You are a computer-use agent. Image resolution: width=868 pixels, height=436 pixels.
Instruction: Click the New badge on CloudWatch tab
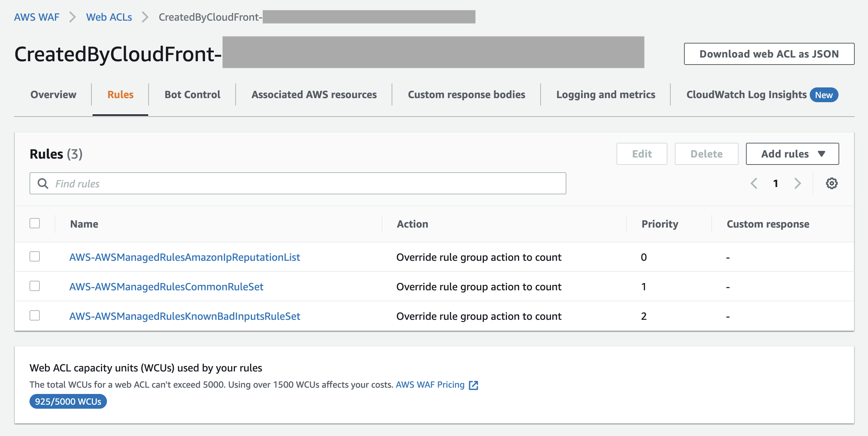(x=824, y=95)
